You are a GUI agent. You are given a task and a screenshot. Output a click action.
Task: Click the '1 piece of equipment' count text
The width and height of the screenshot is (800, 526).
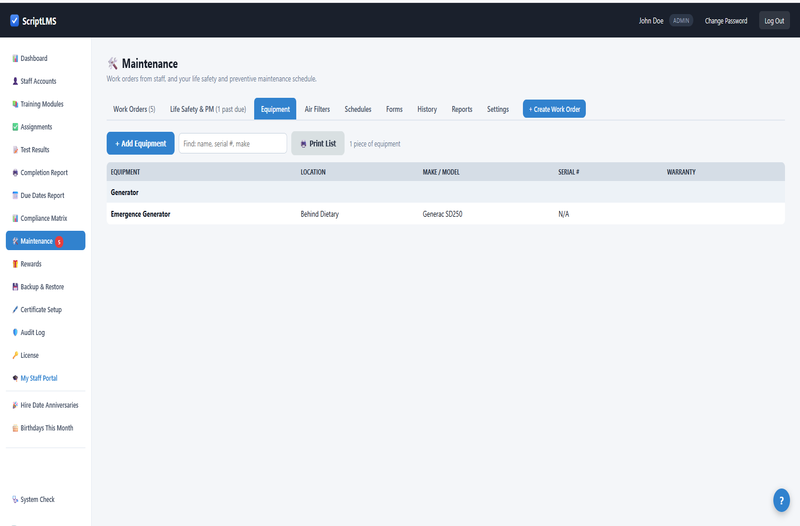375,144
